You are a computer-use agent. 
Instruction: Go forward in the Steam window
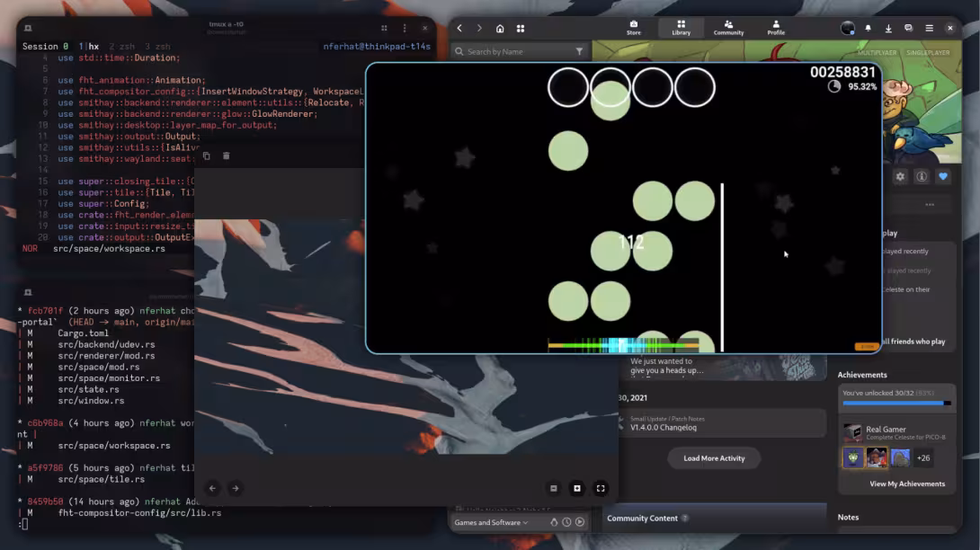479,28
